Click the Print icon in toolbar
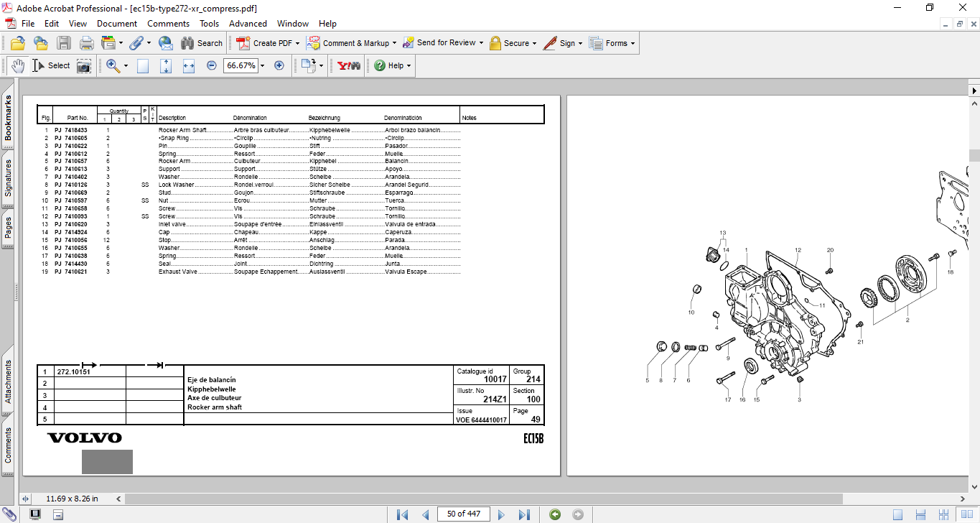This screenshot has height=523, width=980. (86, 43)
